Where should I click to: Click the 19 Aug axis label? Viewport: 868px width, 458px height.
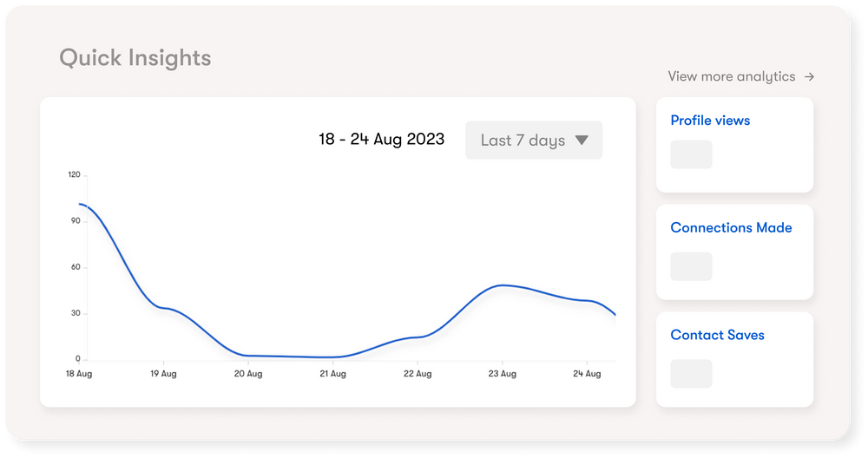(x=163, y=374)
